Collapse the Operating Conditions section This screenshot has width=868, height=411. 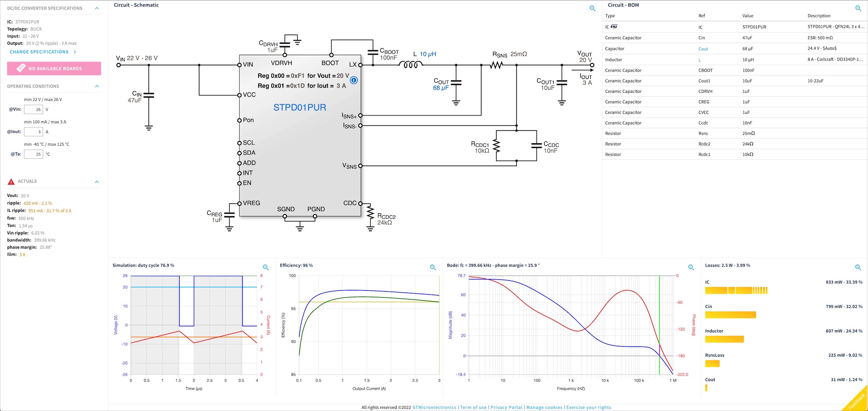tap(97, 86)
